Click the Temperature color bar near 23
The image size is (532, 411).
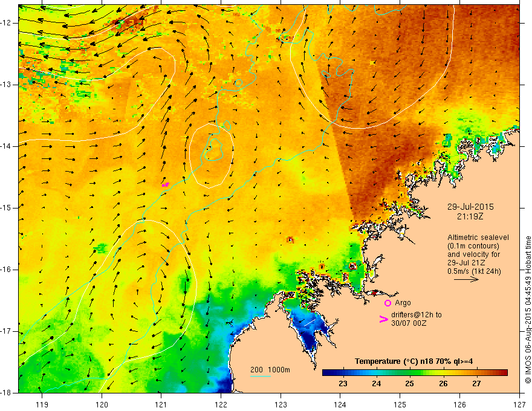tap(343, 372)
